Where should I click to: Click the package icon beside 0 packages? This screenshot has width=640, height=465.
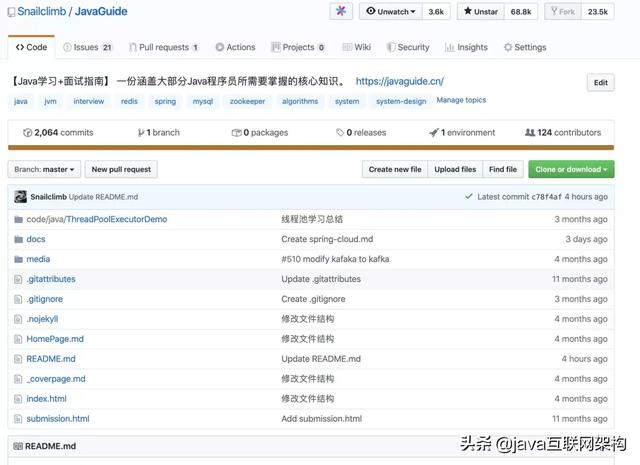pos(236,133)
